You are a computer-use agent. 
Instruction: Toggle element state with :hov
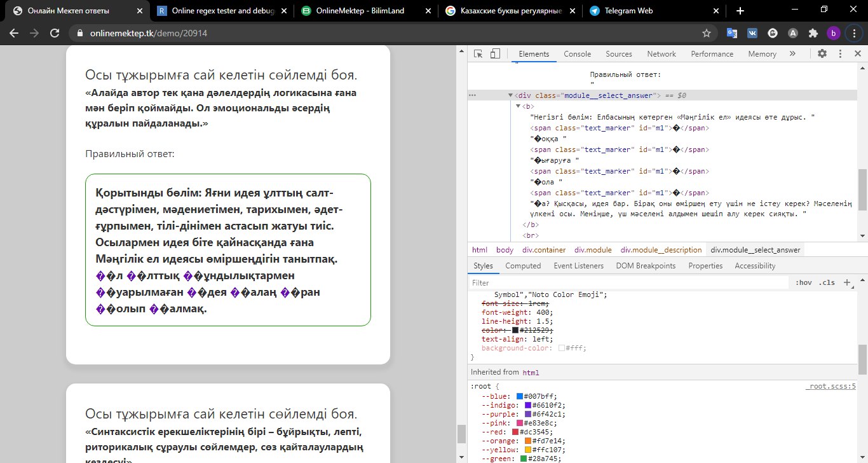click(x=803, y=282)
